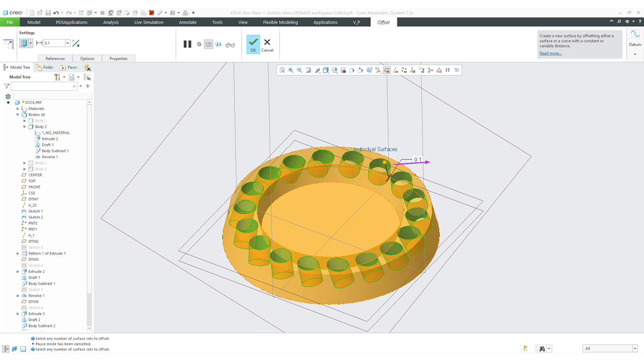Click the flip offset direction icon

click(76, 43)
